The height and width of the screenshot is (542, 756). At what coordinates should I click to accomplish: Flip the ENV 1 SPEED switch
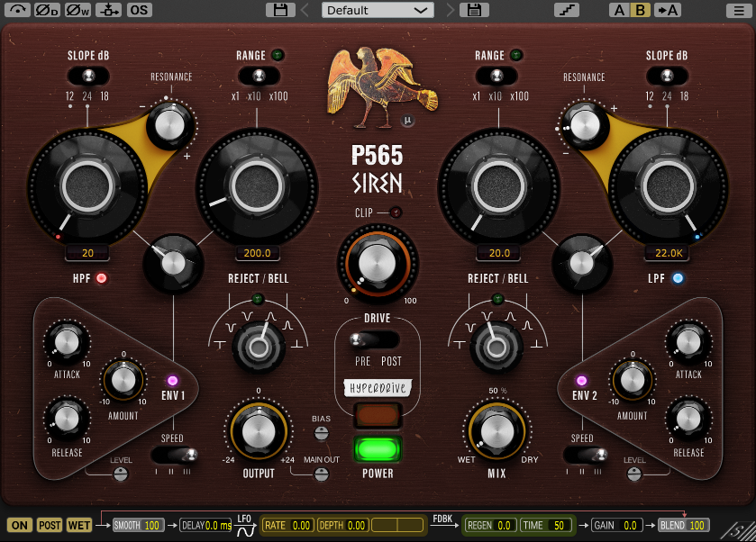[174, 455]
